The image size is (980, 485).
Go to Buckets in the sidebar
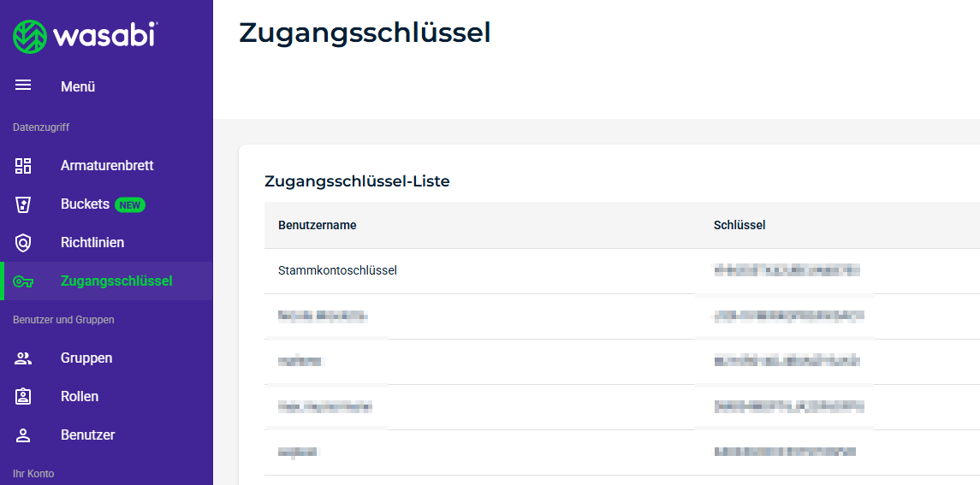point(85,204)
